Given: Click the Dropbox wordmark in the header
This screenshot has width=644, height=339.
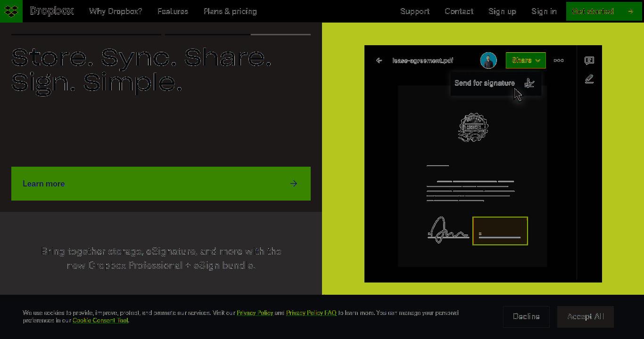Looking at the screenshot, I should click(51, 11).
